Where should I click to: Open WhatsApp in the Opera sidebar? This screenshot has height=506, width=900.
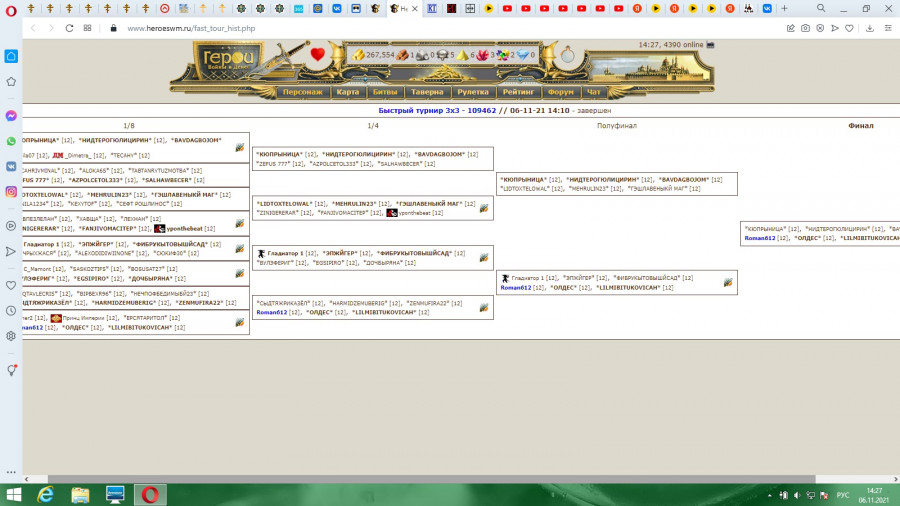click(11, 141)
